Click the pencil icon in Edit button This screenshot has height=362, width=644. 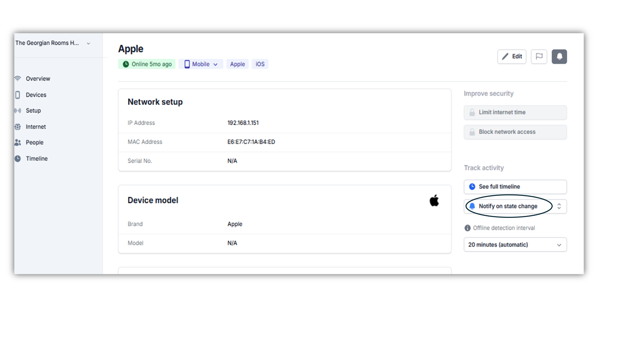coord(505,57)
